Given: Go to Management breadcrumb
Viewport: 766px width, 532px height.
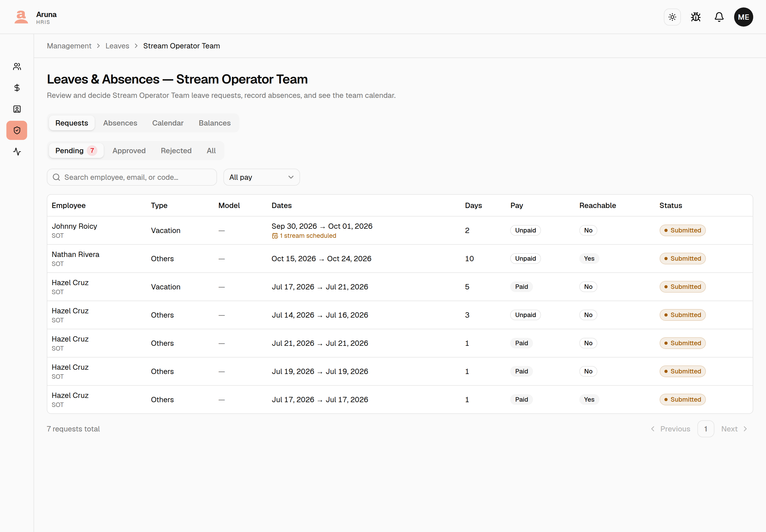Looking at the screenshot, I should click(x=69, y=46).
